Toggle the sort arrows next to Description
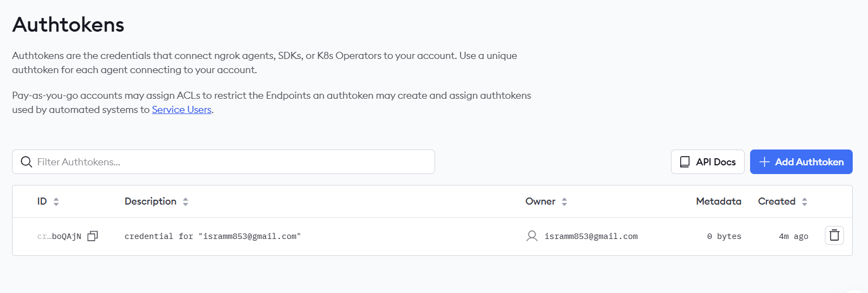The width and height of the screenshot is (868, 293). click(x=186, y=202)
